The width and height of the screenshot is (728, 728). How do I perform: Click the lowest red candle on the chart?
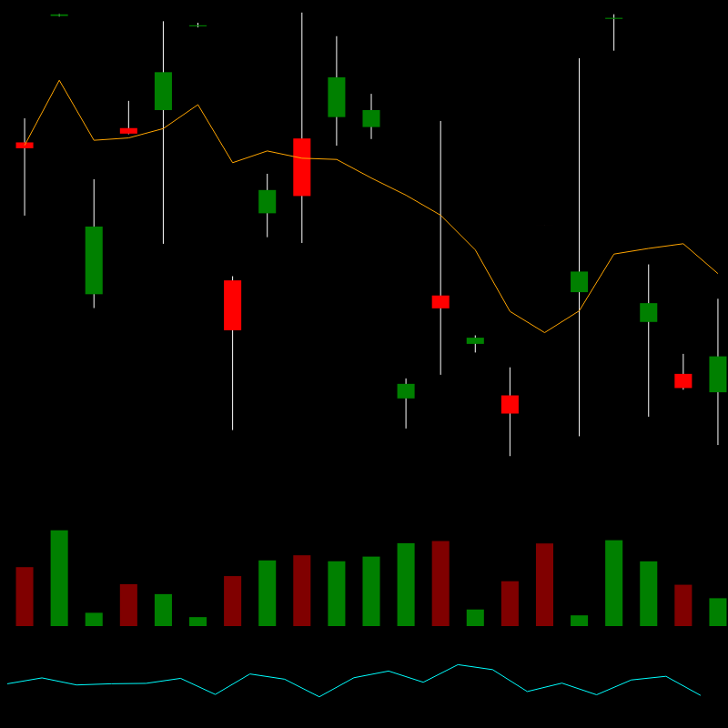click(510, 404)
